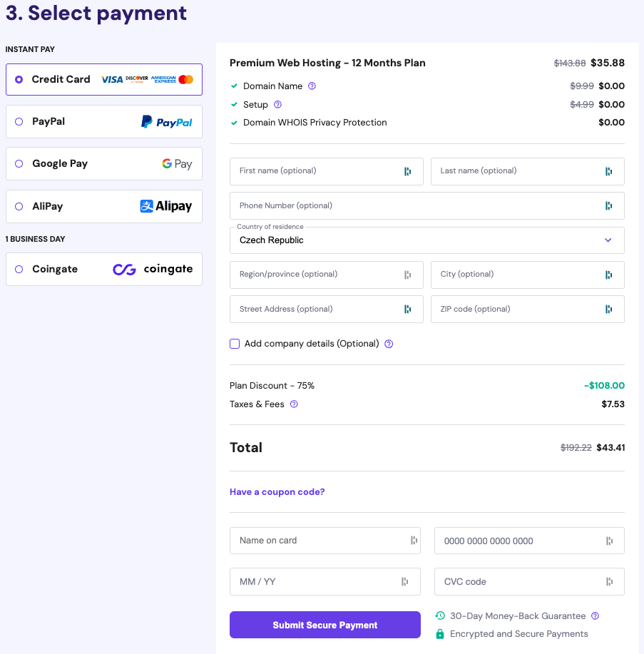The height and width of the screenshot is (654, 644).
Task: Choose AliPay as payment method
Action: (19, 207)
